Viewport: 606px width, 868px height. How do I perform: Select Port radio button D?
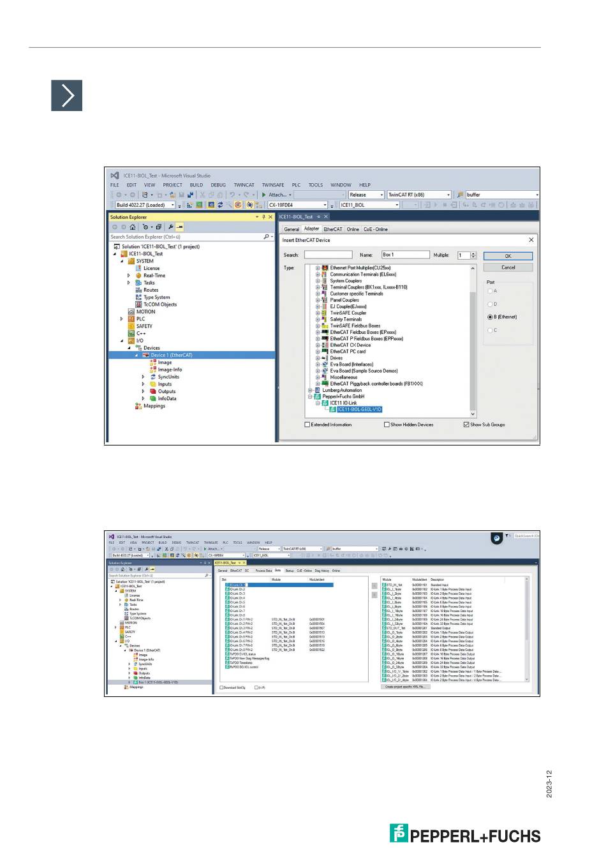pyautogui.click(x=490, y=304)
